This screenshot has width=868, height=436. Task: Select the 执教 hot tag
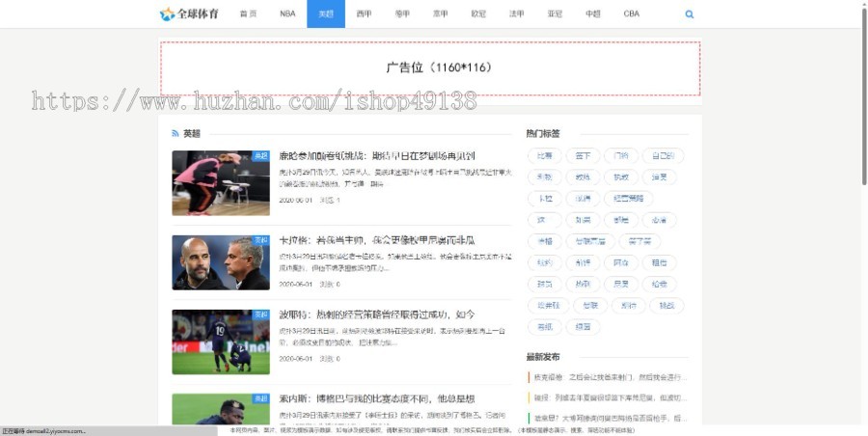click(x=621, y=177)
